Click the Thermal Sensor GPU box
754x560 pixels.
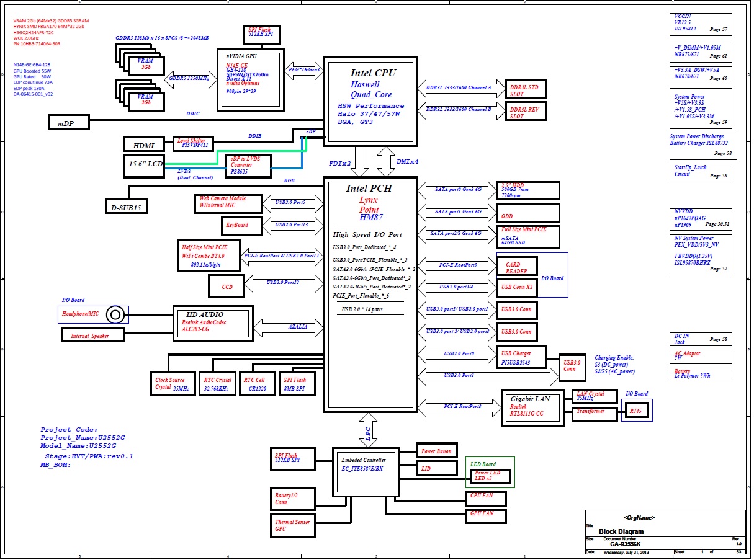(292, 525)
